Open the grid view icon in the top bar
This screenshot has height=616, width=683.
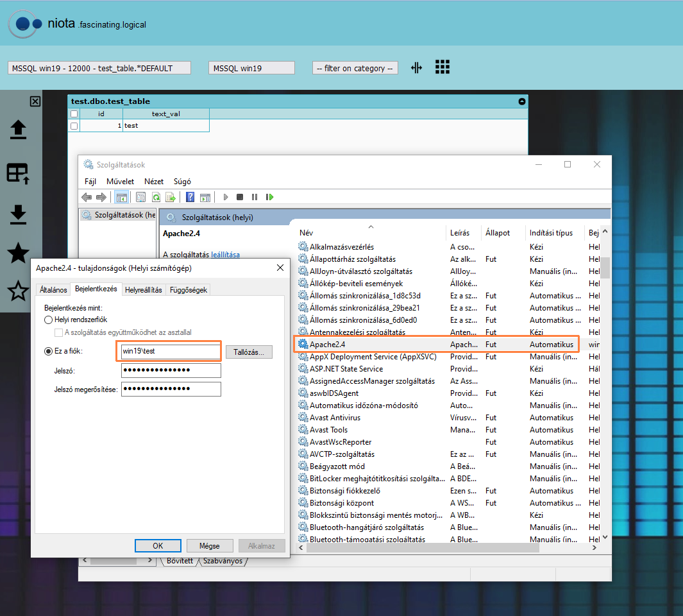442,67
